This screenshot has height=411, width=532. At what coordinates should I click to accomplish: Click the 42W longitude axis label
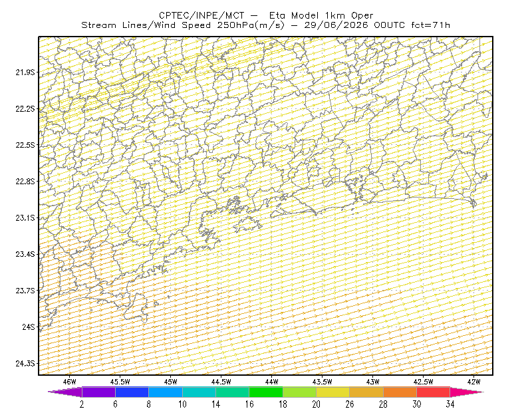pos(473,382)
